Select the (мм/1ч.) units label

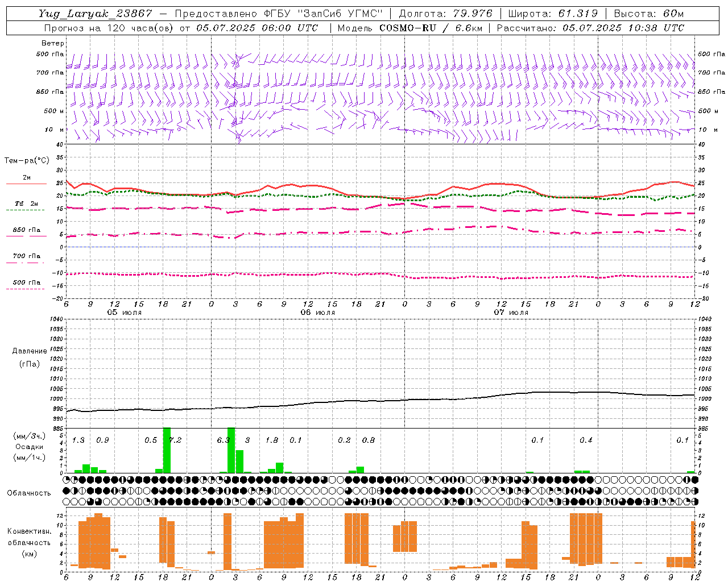point(30,458)
